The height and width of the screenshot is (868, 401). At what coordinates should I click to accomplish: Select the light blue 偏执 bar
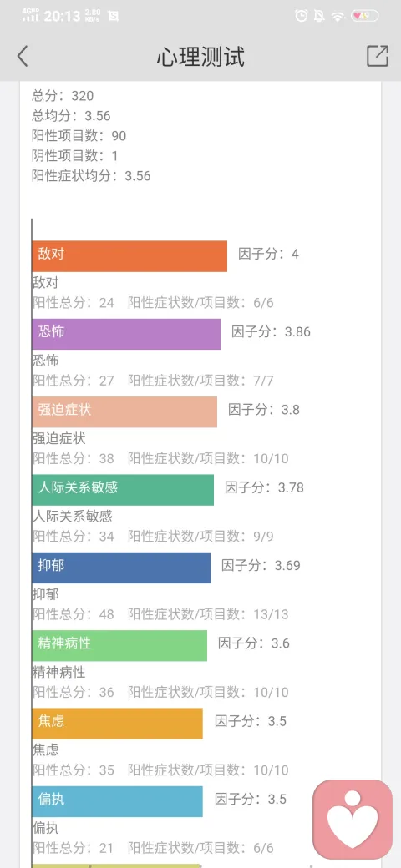[x=118, y=801]
